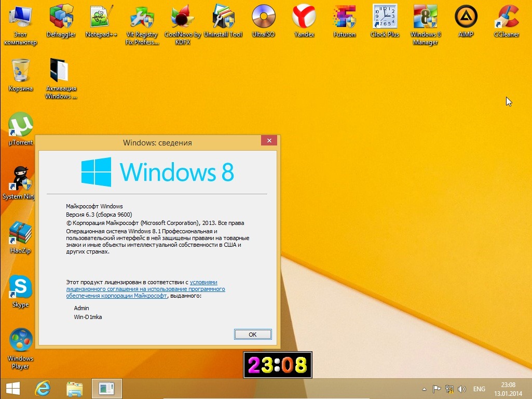
Task: Open taskbar clock showing 13.01.2014
Action: [508, 389]
